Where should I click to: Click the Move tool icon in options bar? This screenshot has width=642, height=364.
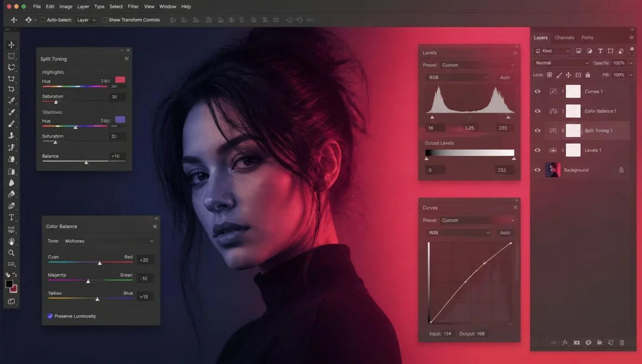point(14,19)
